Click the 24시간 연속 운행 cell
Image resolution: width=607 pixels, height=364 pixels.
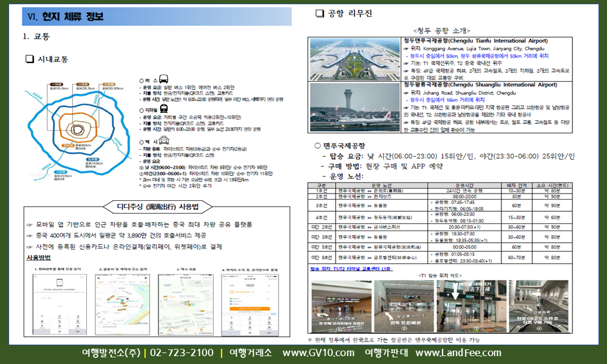[464, 191]
